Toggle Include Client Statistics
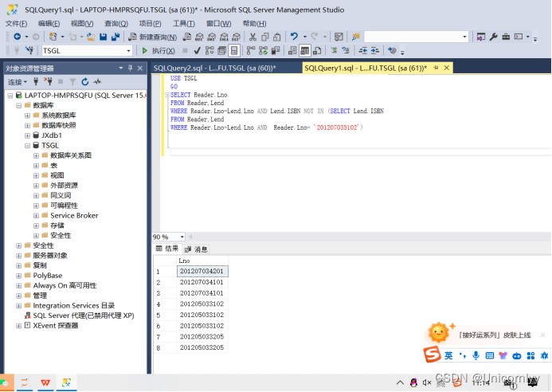This screenshot has width=552, height=392. (276, 51)
